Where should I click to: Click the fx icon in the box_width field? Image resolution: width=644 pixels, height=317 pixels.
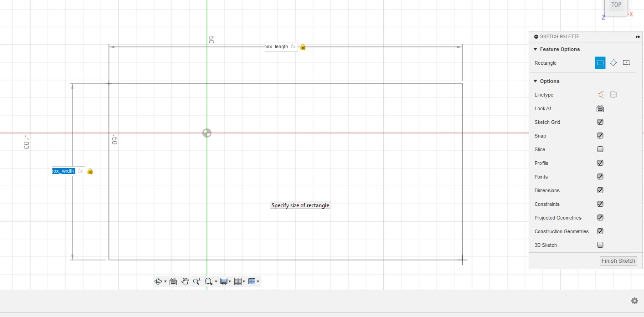click(x=80, y=171)
